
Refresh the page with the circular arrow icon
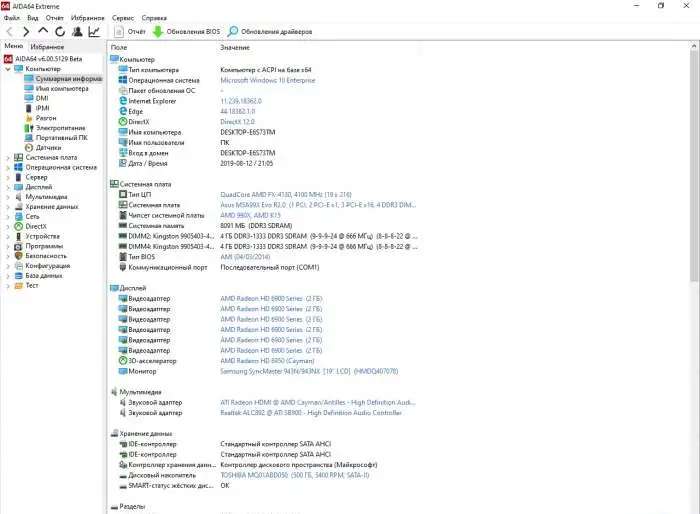pos(60,32)
